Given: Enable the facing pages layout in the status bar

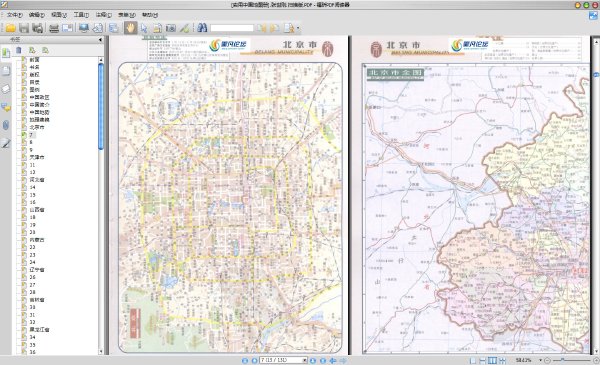Looking at the screenshot, I should click(492, 360).
